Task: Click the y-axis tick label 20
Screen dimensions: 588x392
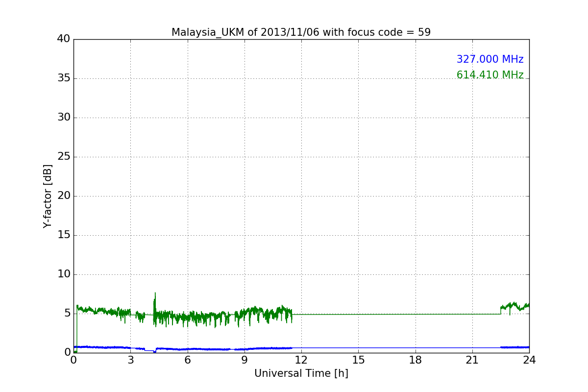Action: (64, 196)
